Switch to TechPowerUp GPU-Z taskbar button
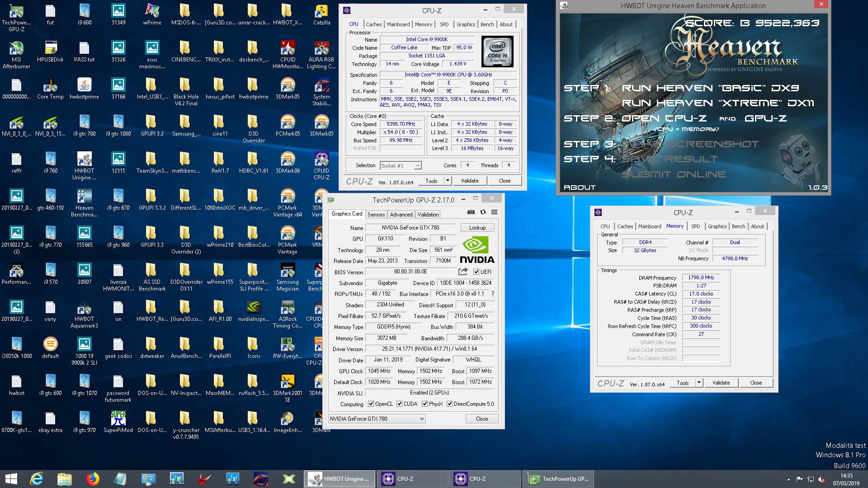Image resolution: width=868 pixels, height=488 pixels. [x=559, y=479]
